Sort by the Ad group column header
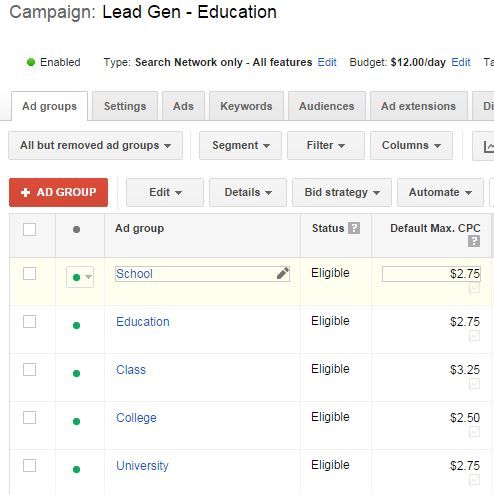Viewport: 494px width, 495px height. (139, 228)
